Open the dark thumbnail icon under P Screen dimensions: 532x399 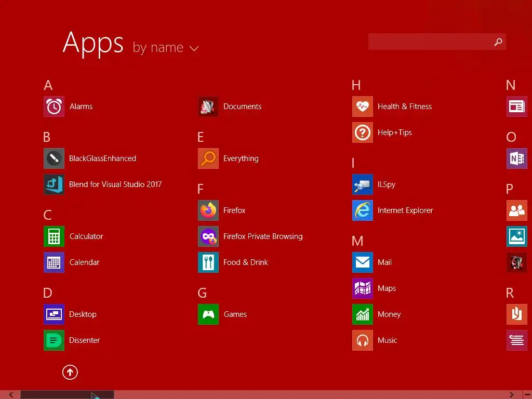[x=517, y=262]
